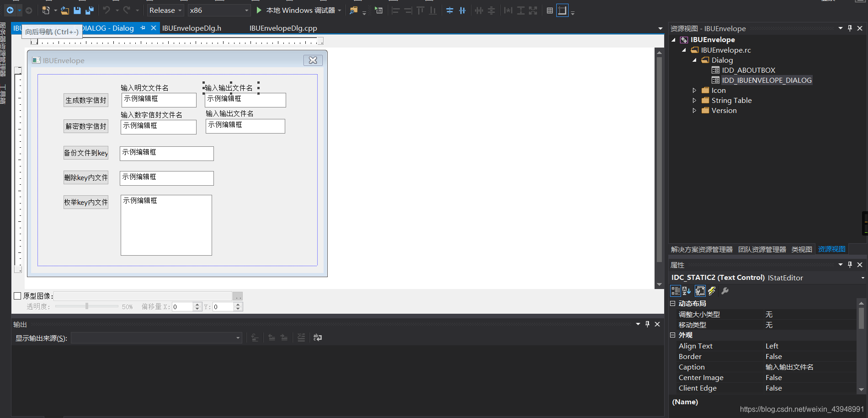Collapse the 动态布局 property group

tap(673, 303)
